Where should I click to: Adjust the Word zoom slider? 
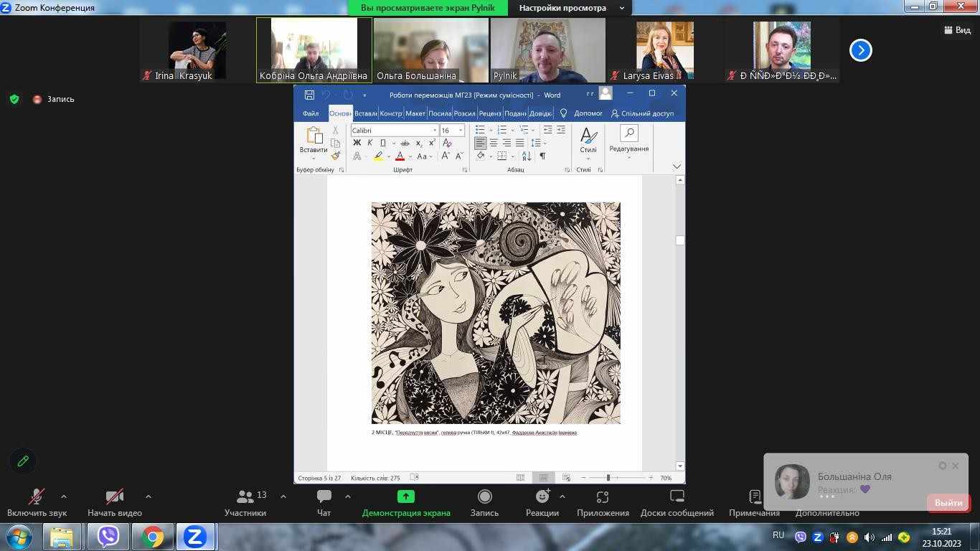(x=608, y=478)
